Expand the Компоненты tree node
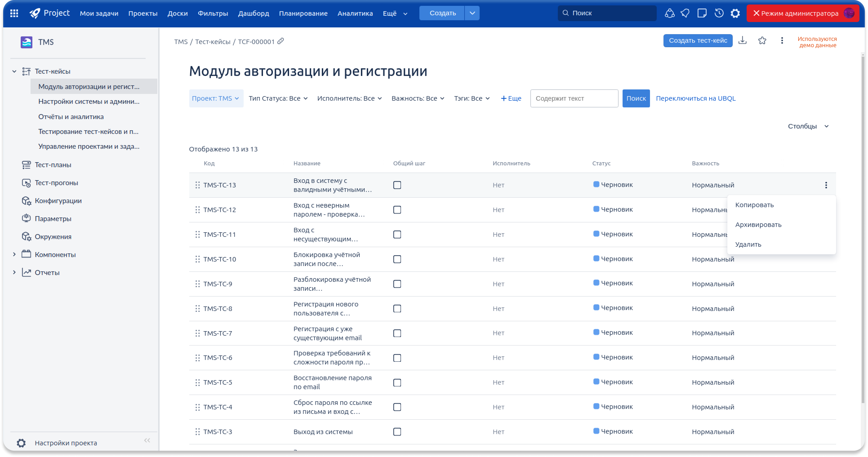This screenshot has width=868, height=457. [x=14, y=254]
